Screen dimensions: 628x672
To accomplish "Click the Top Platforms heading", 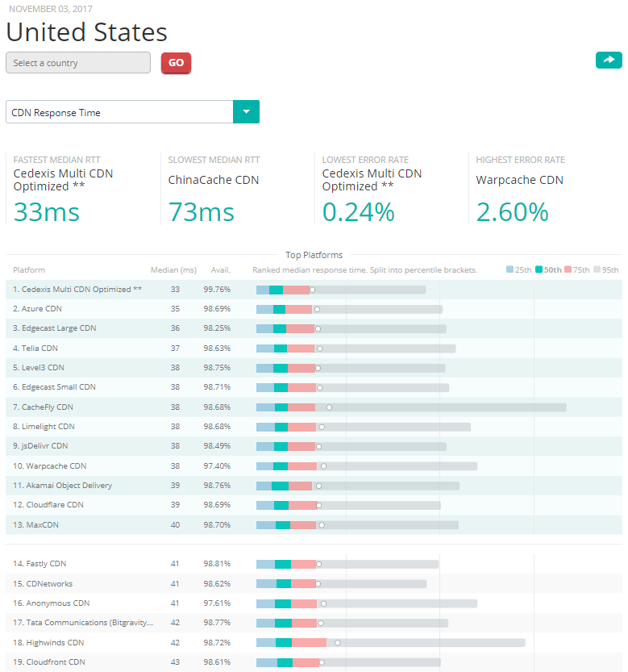I will pyautogui.click(x=314, y=255).
